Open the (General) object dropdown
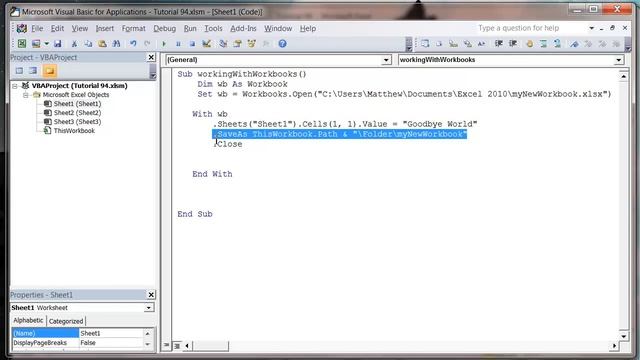Viewport: 640px width, 360px height. point(386,60)
